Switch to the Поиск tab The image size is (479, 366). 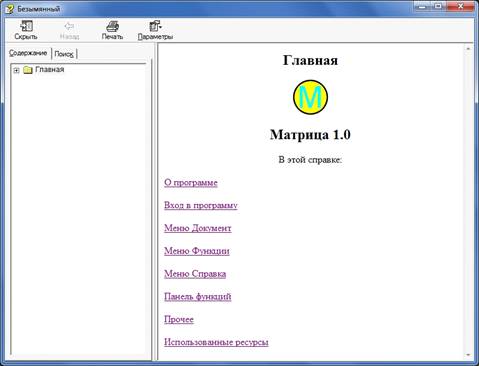64,54
